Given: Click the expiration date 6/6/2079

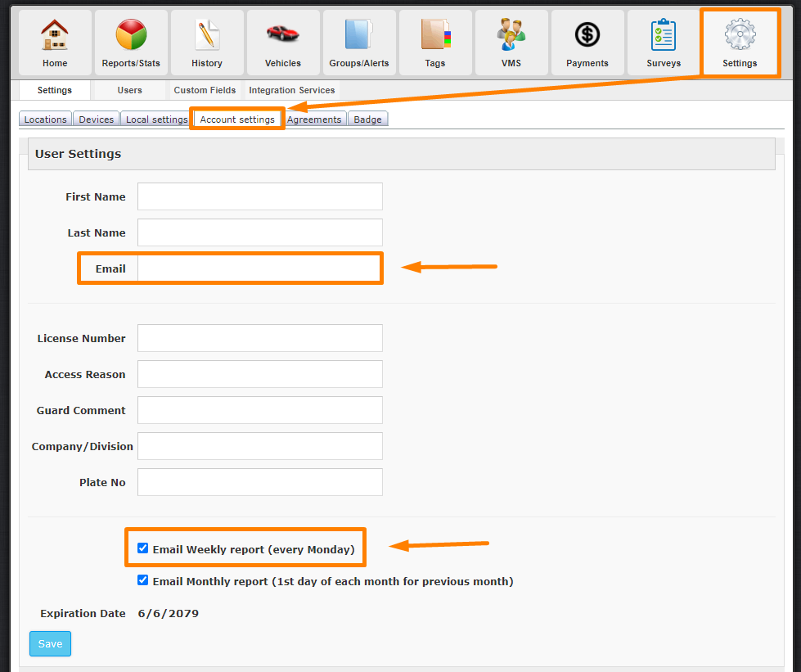Looking at the screenshot, I should tap(168, 613).
